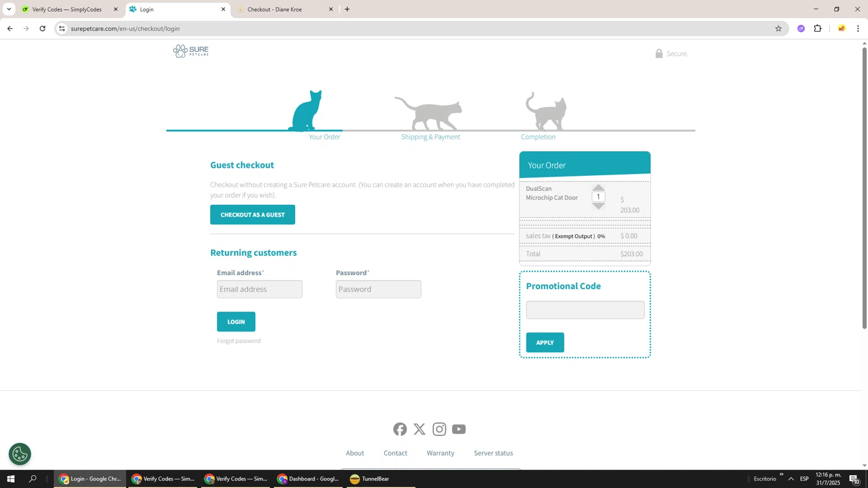Image resolution: width=868 pixels, height=488 pixels.
Task: Open the X (Twitter) social icon
Action: [x=420, y=429]
